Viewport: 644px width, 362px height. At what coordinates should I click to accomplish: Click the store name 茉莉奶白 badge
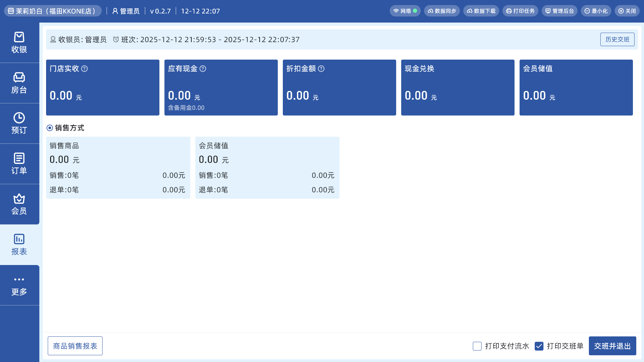coord(53,11)
